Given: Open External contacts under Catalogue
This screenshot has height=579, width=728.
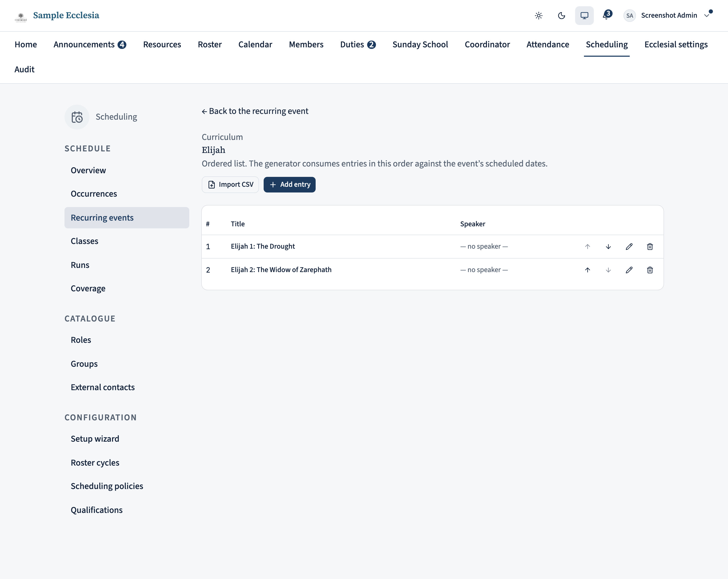Looking at the screenshot, I should point(127,388).
